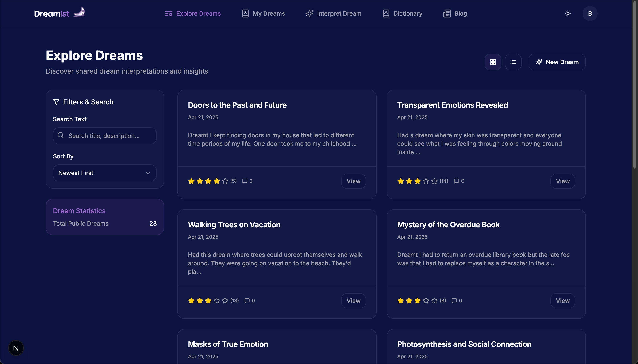Switch to list view layout
Viewport: 638px width, 364px height.
[513, 62]
